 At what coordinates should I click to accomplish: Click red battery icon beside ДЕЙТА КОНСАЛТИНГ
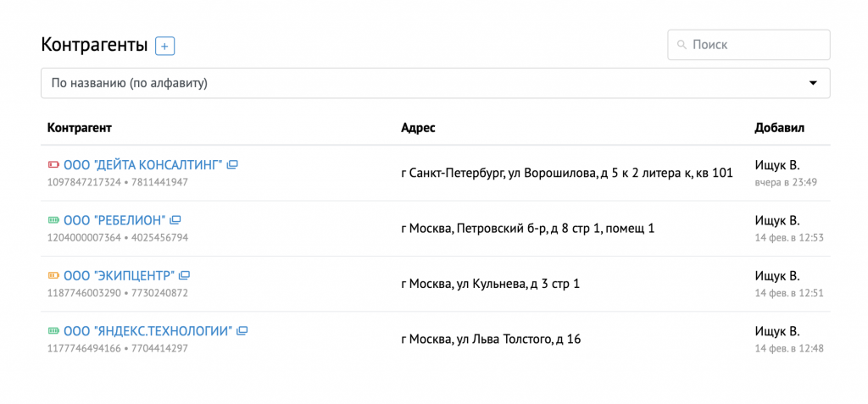pos(53,164)
